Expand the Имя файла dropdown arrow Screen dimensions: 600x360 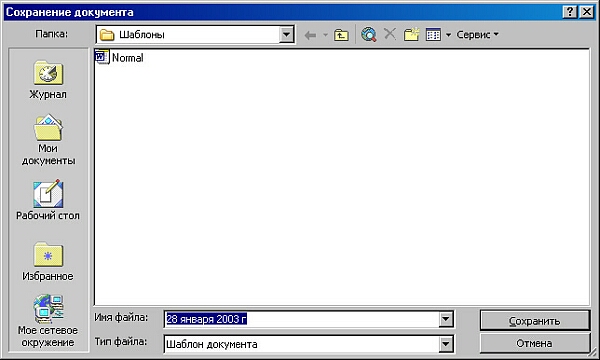coord(446,319)
